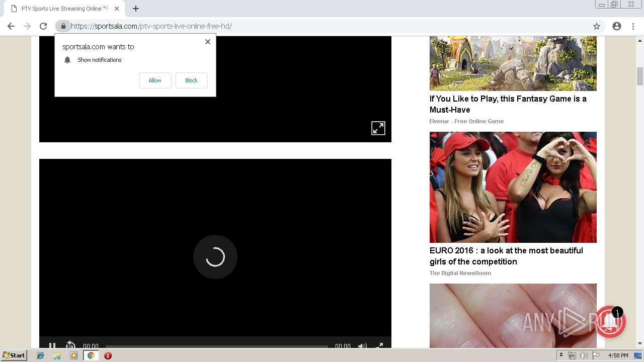Pause the lower video player
644x362 pixels.
click(x=52, y=346)
